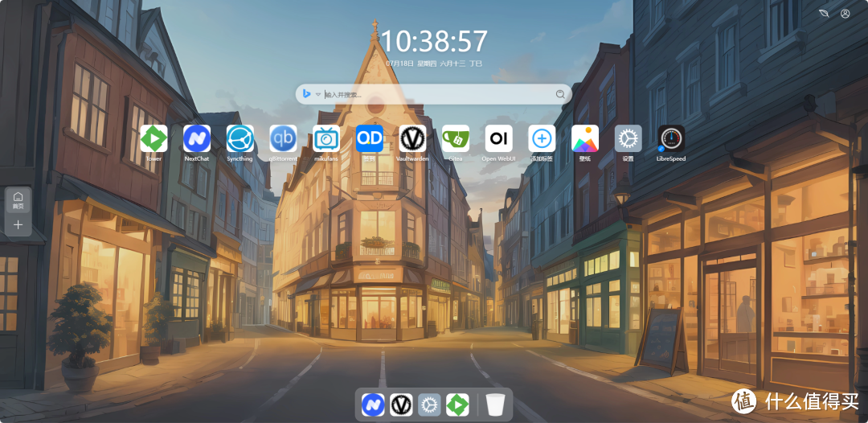
Task: Click Tower icon in bottom dock
Action: point(458,405)
